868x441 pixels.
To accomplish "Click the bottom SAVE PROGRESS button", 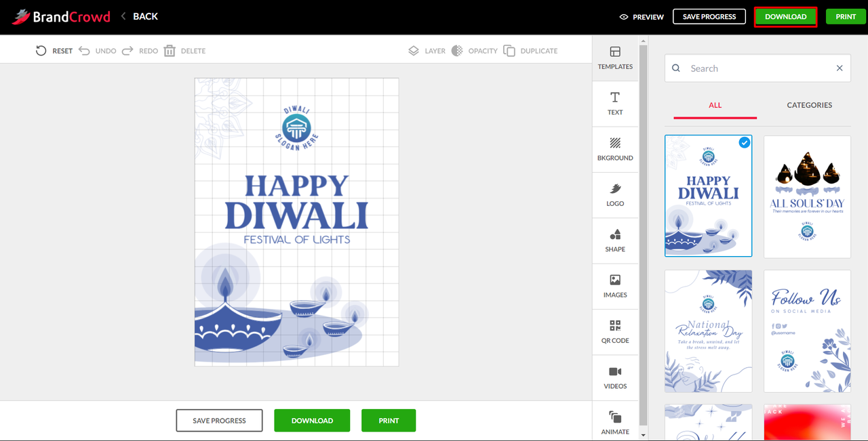I will tap(219, 421).
